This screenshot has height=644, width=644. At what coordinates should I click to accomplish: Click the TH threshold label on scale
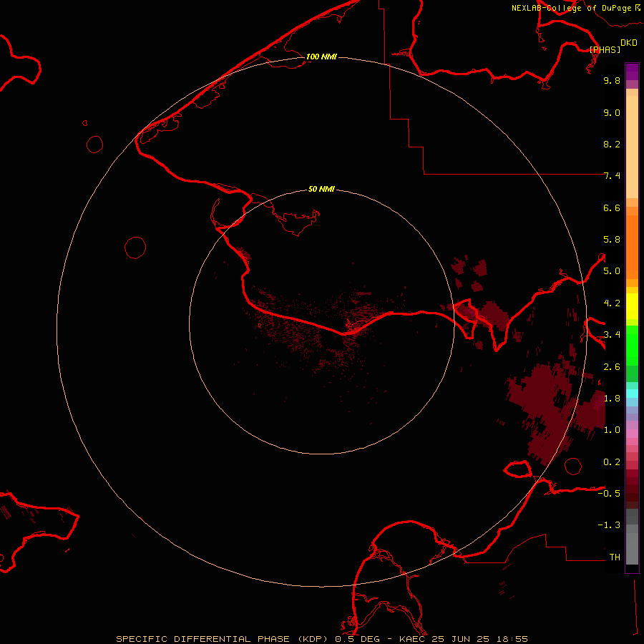click(x=615, y=557)
